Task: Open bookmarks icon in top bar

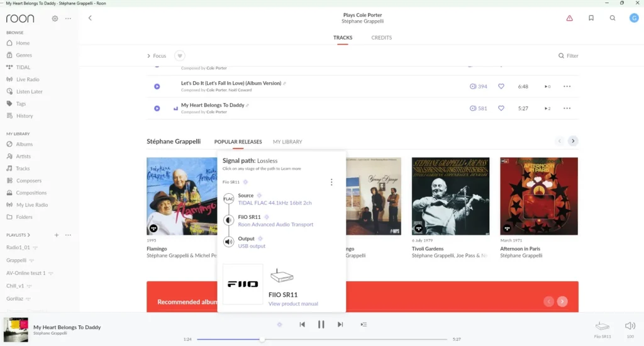Action: pos(591,18)
